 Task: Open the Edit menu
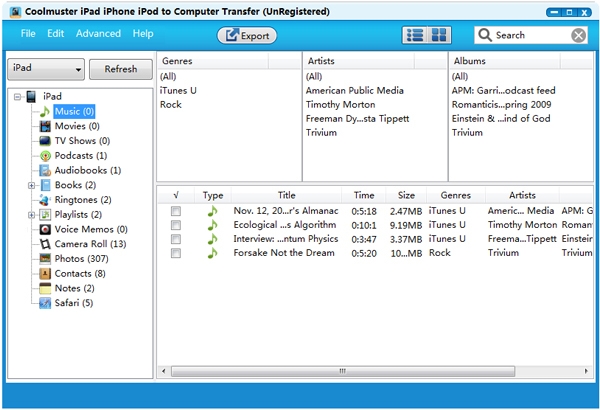coord(55,34)
